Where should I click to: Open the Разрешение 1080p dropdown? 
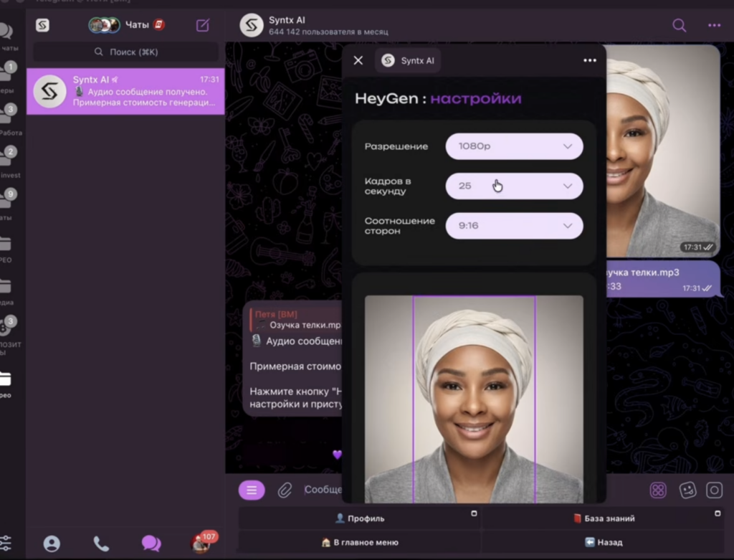(514, 146)
